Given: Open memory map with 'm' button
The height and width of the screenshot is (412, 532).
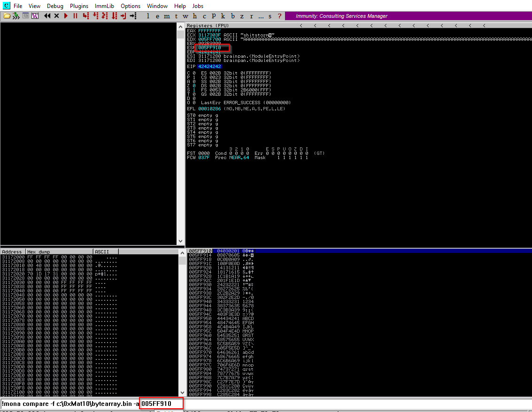Looking at the screenshot, I should (x=167, y=16).
